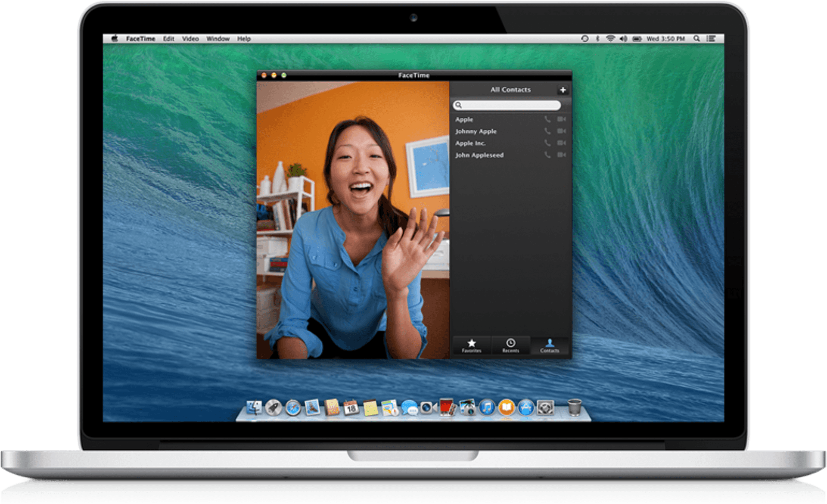
Task: Switch to the Recents tab
Action: (x=510, y=345)
